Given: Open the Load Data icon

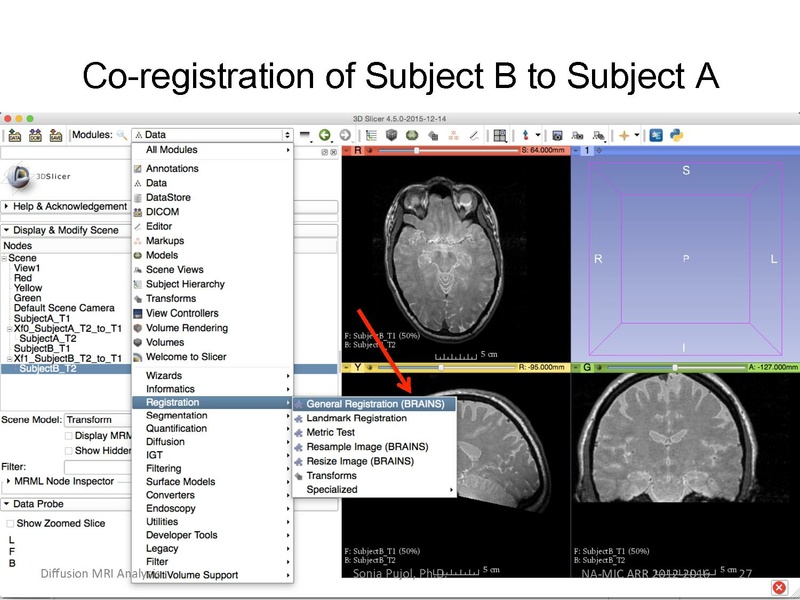Looking at the screenshot, I should (x=14, y=134).
